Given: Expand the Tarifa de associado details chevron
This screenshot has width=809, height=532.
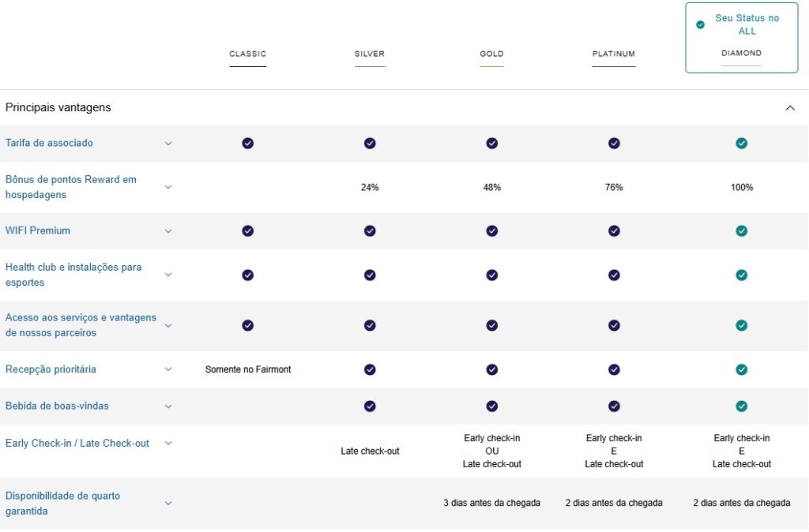Looking at the screenshot, I should coord(167,144).
